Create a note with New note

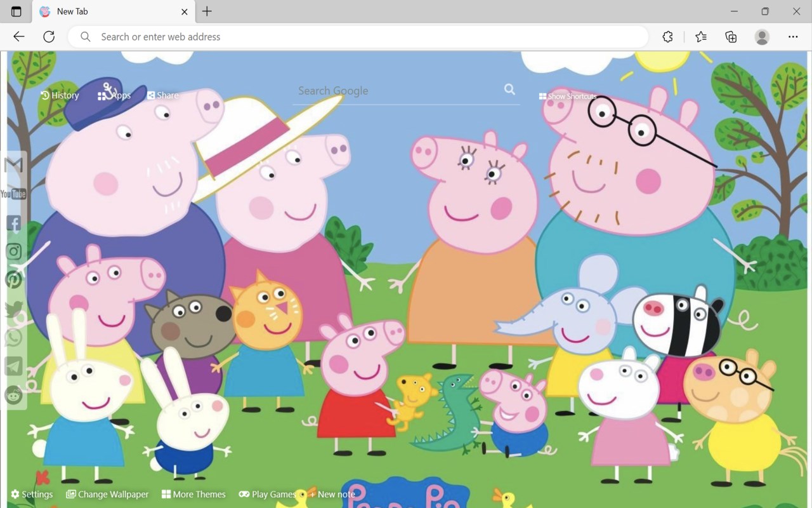pos(332,494)
